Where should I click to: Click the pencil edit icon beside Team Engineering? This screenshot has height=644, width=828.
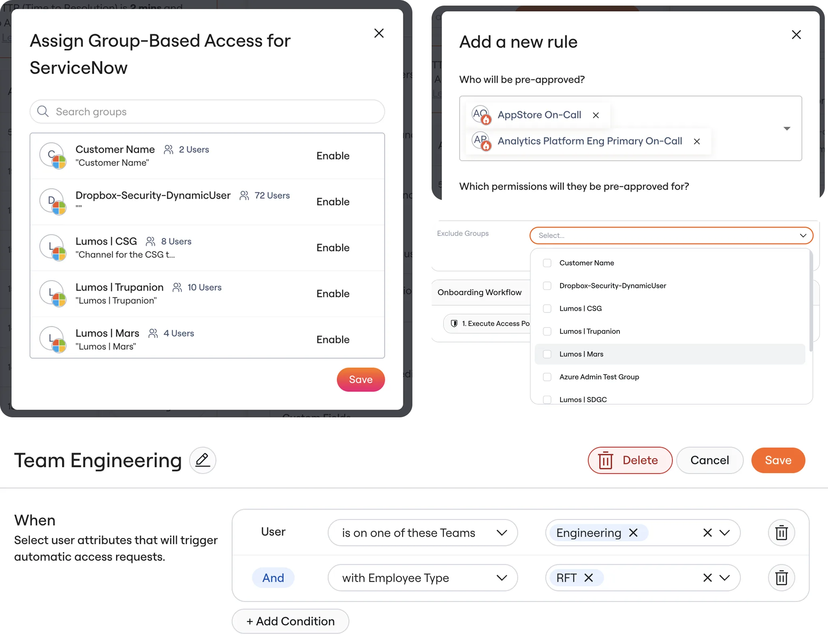(203, 460)
